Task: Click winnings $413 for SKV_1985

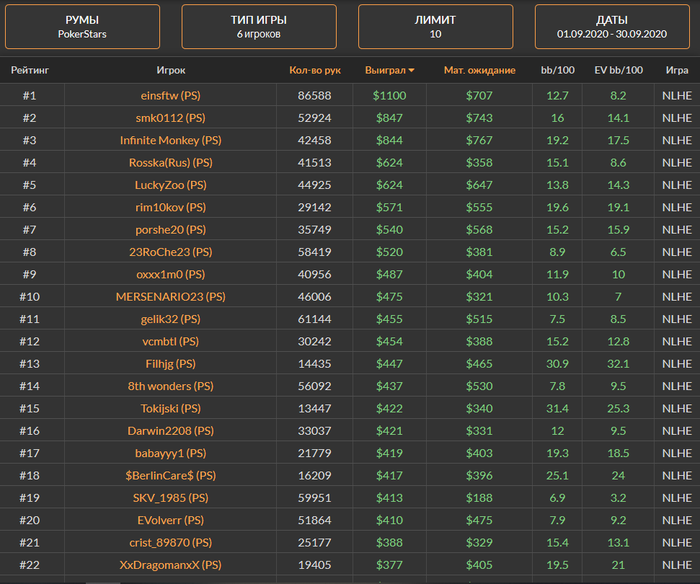Action: pyautogui.click(x=390, y=497)
